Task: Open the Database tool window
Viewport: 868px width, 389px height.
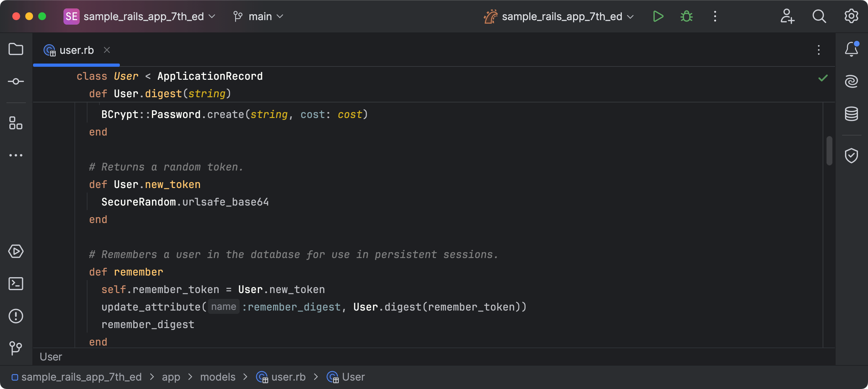Action: coord(851,114)
